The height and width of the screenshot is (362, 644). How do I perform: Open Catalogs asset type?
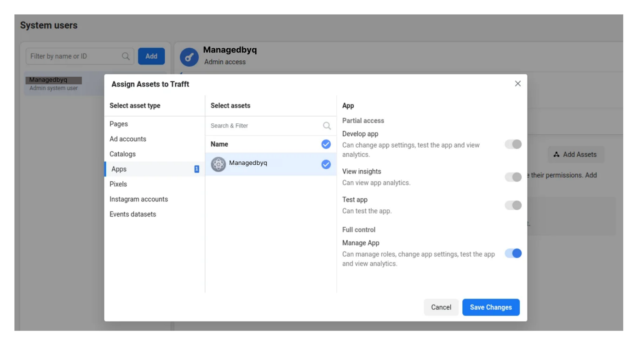pyautogui.click(x=122, y=154)
